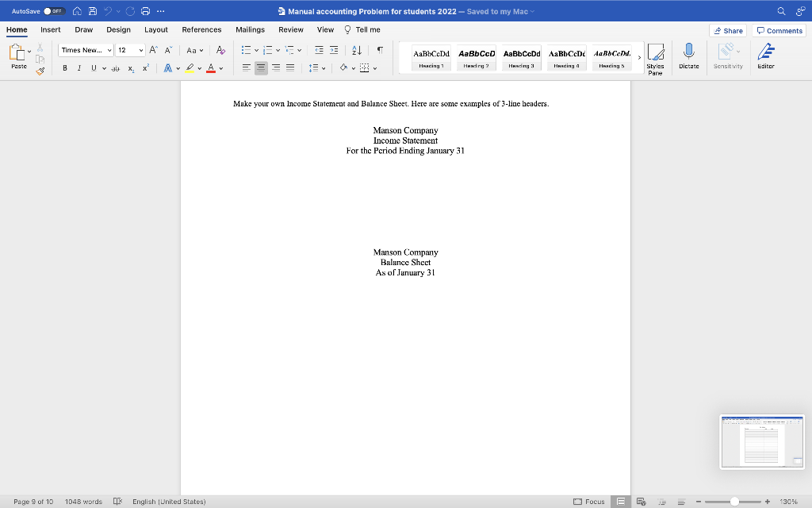Start Dictate with the microphone icon
Viewport: 812px width, 508px height.
pos(689,56)
